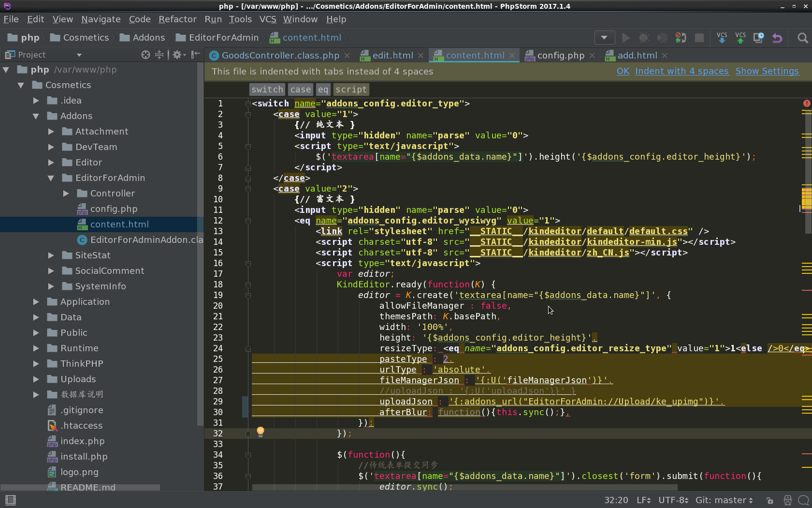Screen dimensions: 812x508
Task: Click red error indicator atop the error stripe
Action: (x=806, y=103)
